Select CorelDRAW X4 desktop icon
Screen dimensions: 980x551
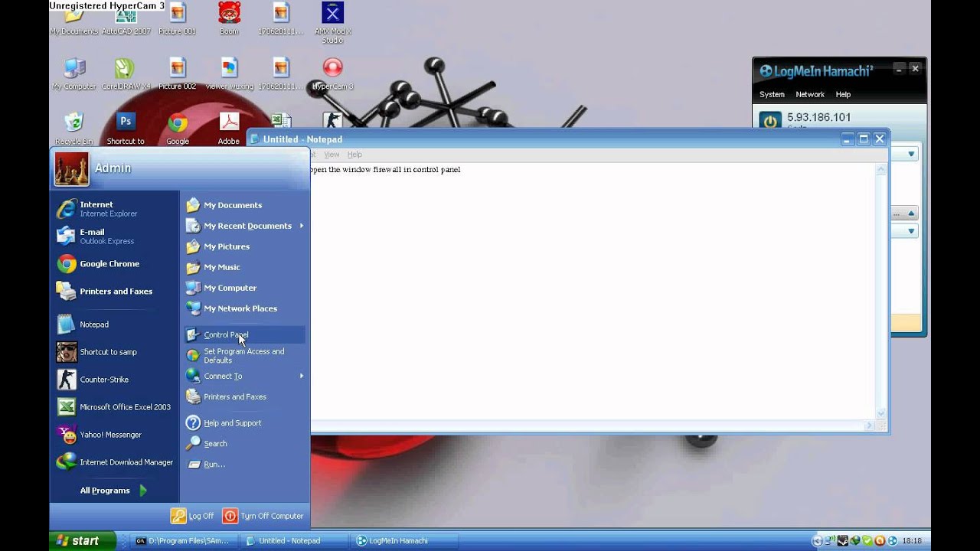pos(126,74)
